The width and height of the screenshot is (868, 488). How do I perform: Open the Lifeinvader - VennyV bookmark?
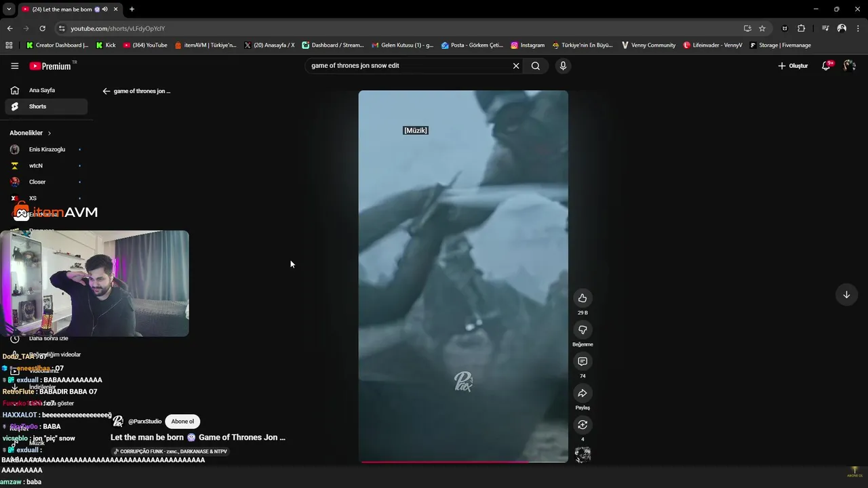713,45
